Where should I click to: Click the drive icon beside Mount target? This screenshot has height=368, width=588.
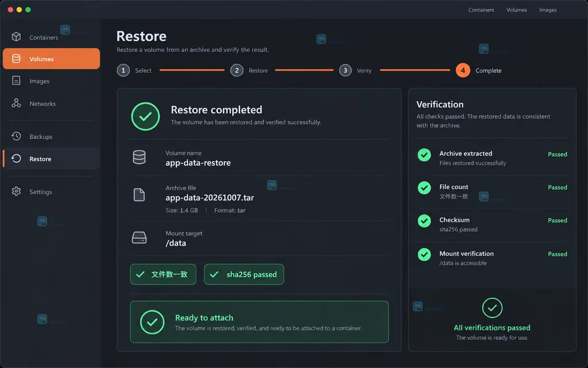139,237
